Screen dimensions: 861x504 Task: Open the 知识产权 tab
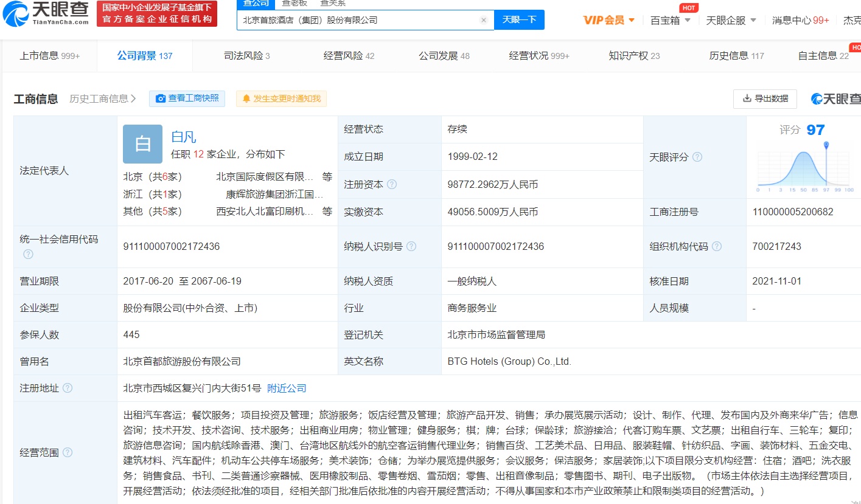[634, 56]
